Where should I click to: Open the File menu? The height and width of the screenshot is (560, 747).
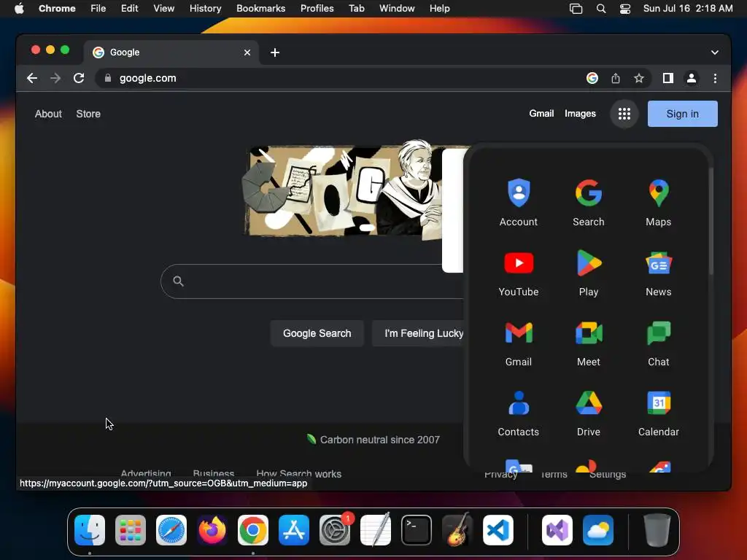(x=98, y=9)
